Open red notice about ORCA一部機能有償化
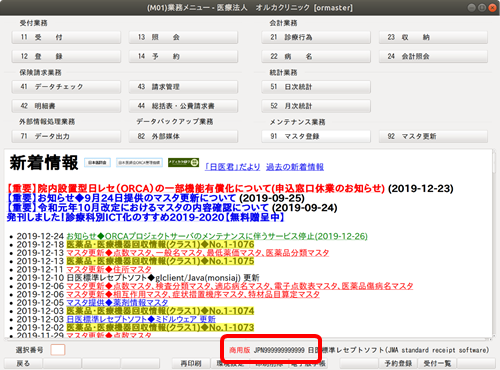 pos(196,188)
